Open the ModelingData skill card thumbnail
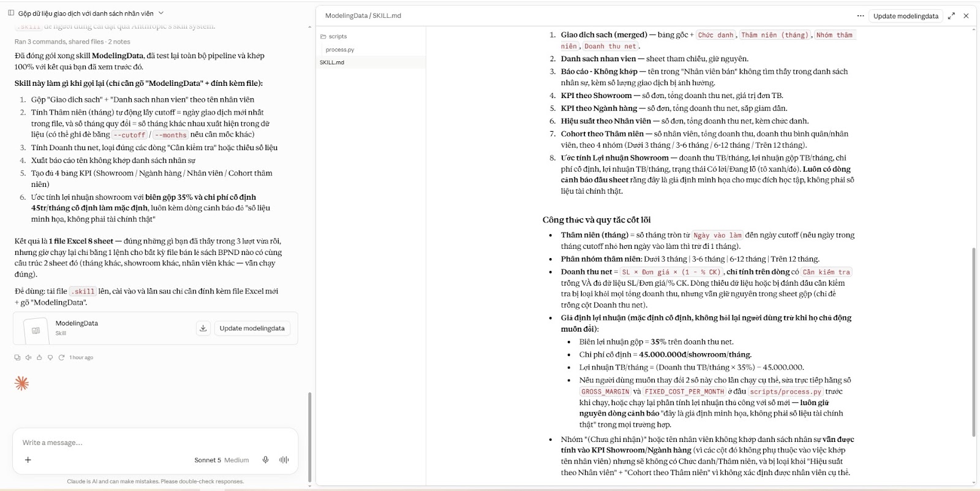 click(x=36, y=330)
